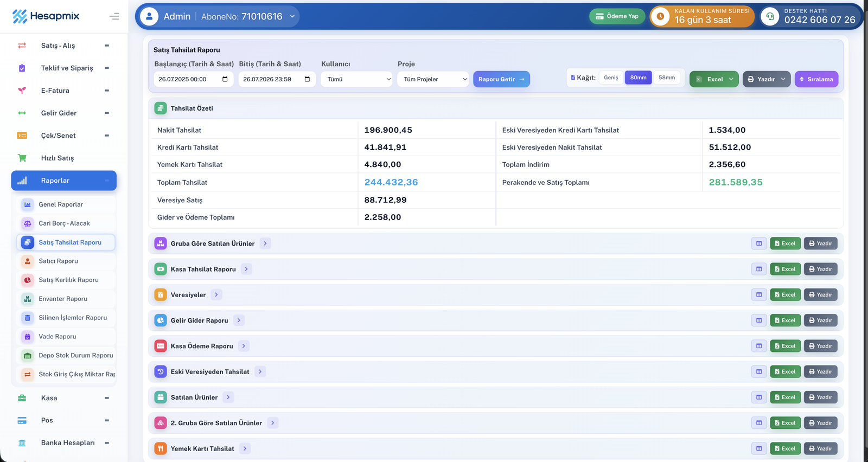Click the Bitiş date and time field
Screen dimensions: 868x462
[277, 79]
